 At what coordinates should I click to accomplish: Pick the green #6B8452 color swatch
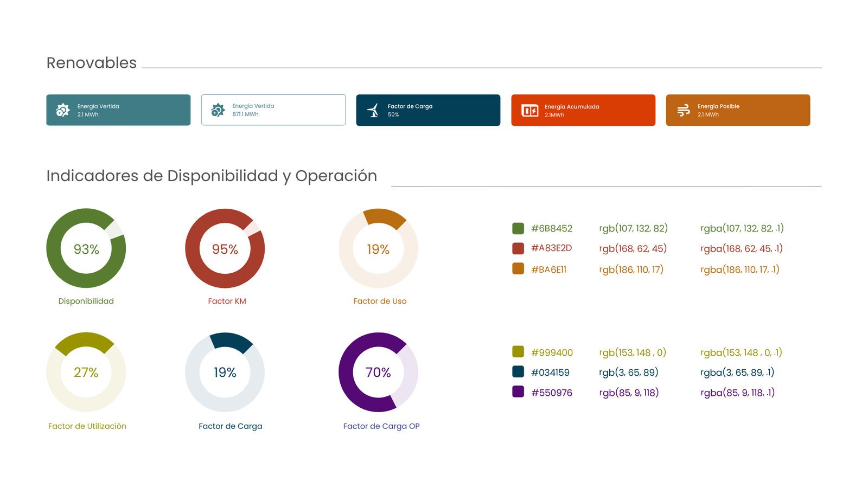(518, 228)
